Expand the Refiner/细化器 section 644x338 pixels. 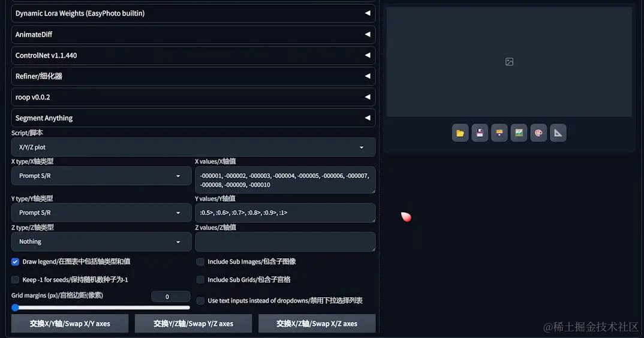(193, 76)
